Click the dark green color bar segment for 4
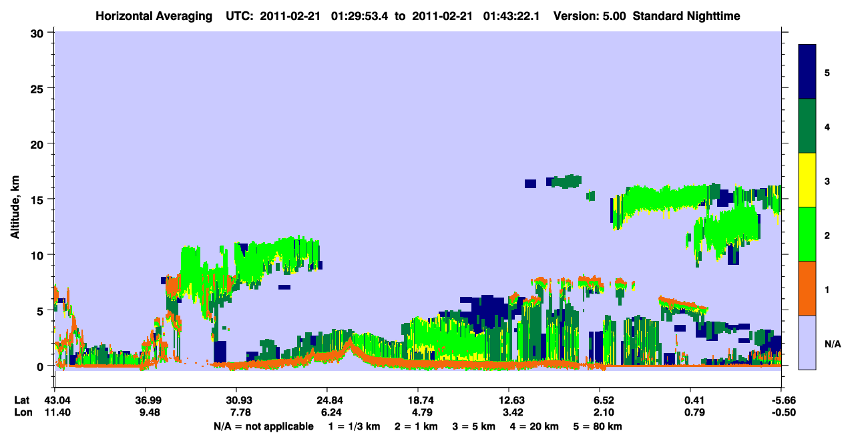The width and height of the screenshot is (868, 445). 807,126
